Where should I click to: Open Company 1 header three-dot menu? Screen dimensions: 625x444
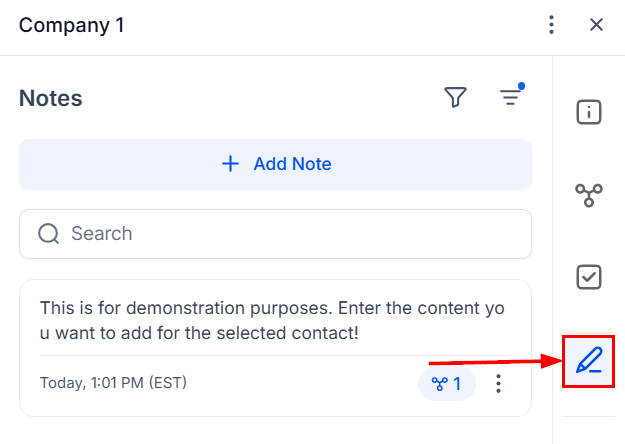pos(551,25)
